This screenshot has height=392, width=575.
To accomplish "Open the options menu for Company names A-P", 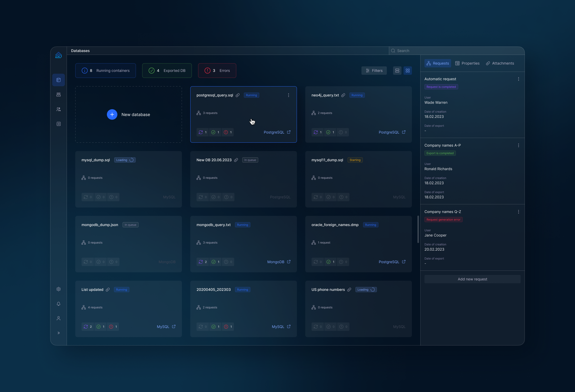I will click(x=519, y=145).
